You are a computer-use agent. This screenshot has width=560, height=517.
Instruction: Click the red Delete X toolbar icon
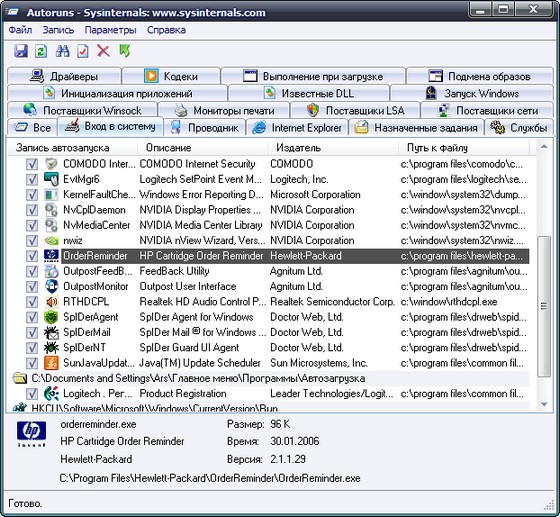104,51
